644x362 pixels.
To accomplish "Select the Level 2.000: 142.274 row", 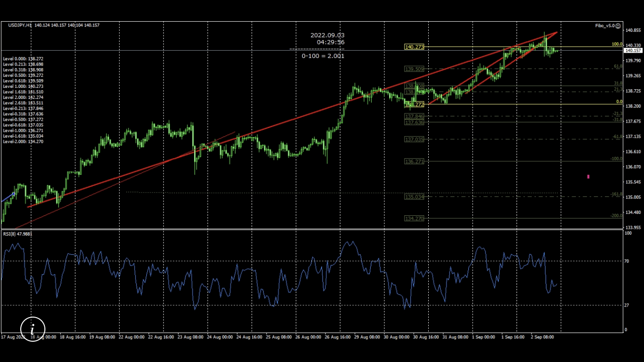I will pos(23,97).
